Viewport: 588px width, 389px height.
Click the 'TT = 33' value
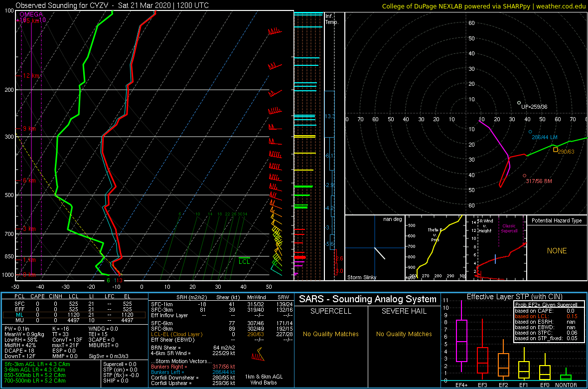coord(60,335)
